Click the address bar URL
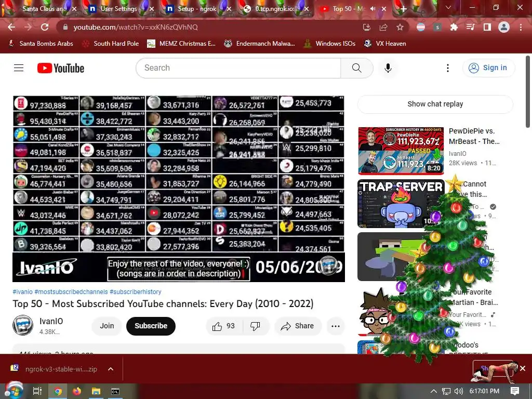Image resolution: width=532 pixels, height=399 pixels. pyautogui.click(x=136, y=27)
